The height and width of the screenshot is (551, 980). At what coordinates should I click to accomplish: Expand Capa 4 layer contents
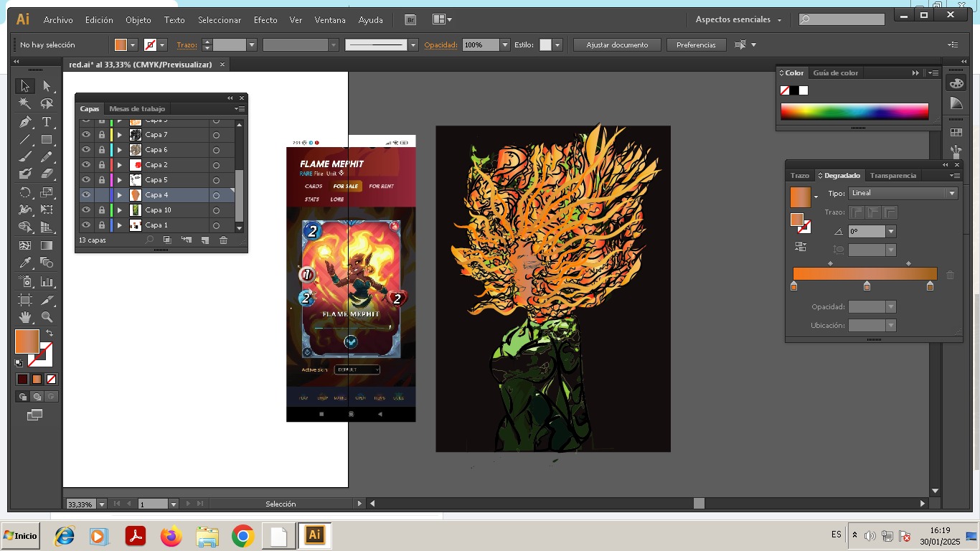click(120, 195)
